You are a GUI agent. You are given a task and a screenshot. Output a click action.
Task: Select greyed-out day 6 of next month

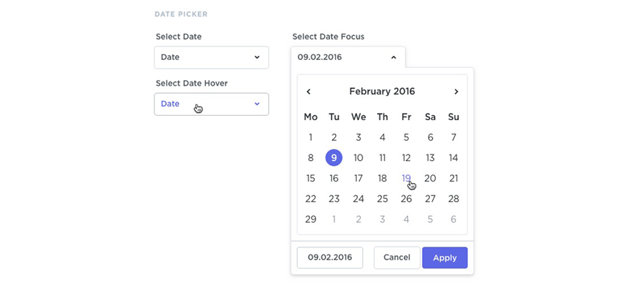tap(454, 220)
